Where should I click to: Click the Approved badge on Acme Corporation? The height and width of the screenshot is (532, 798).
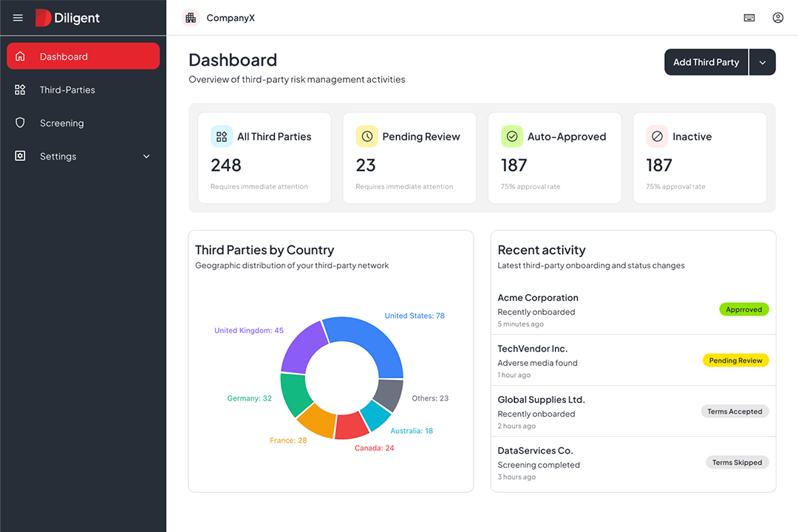point(744,309)
